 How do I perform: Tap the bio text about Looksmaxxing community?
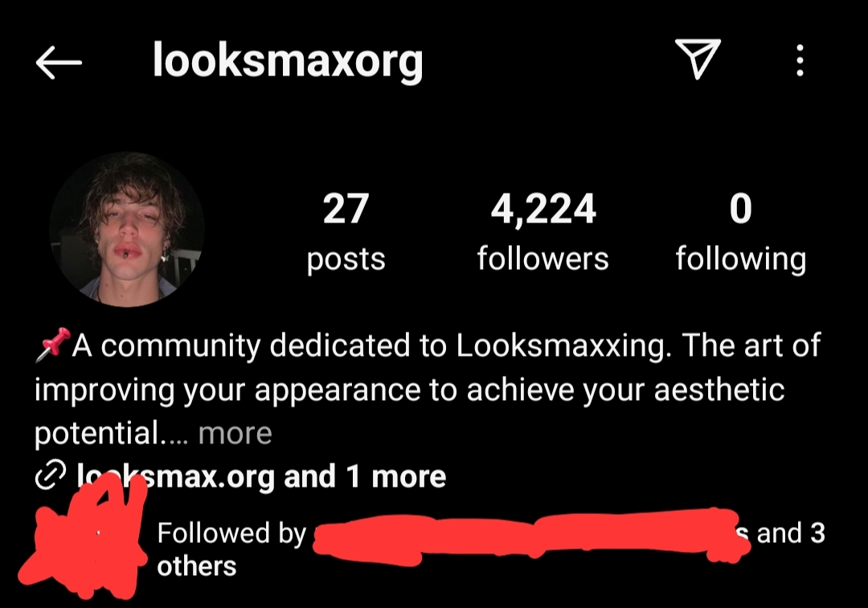click(x=428, y=389)
